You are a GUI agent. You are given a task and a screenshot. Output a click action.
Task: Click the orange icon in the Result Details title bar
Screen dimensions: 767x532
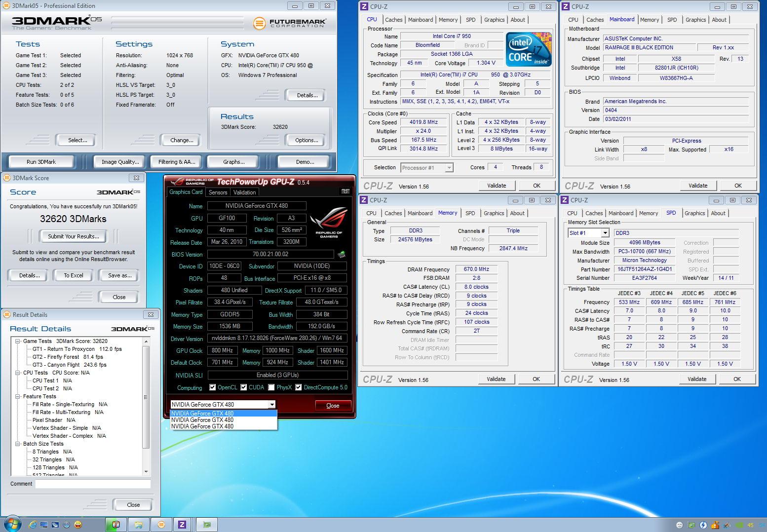coord(7,314)
